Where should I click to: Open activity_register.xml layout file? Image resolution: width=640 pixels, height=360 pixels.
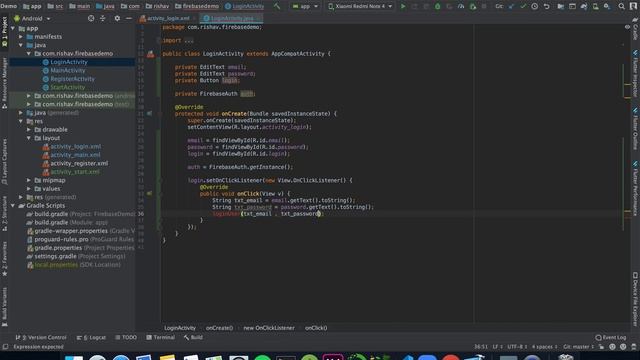click(79, 163)
